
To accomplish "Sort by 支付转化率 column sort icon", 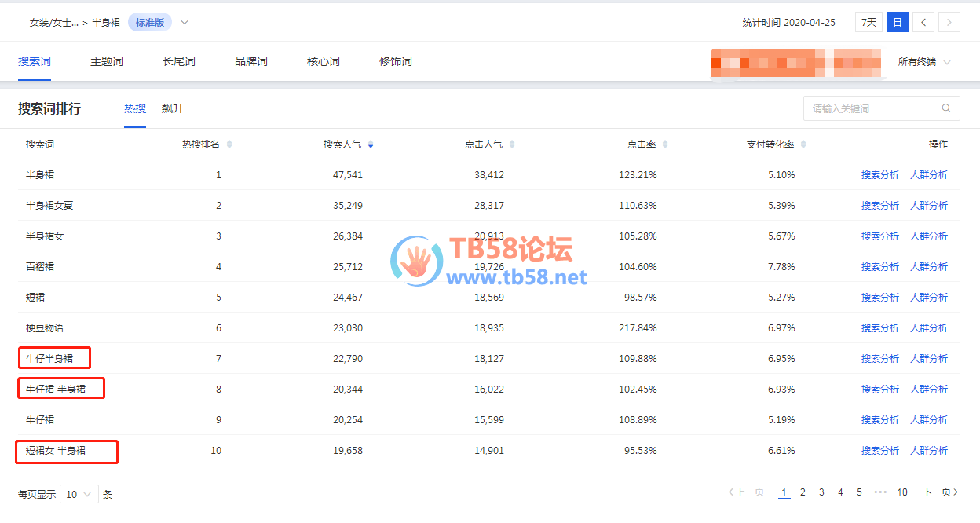I will tap(803, 144).
